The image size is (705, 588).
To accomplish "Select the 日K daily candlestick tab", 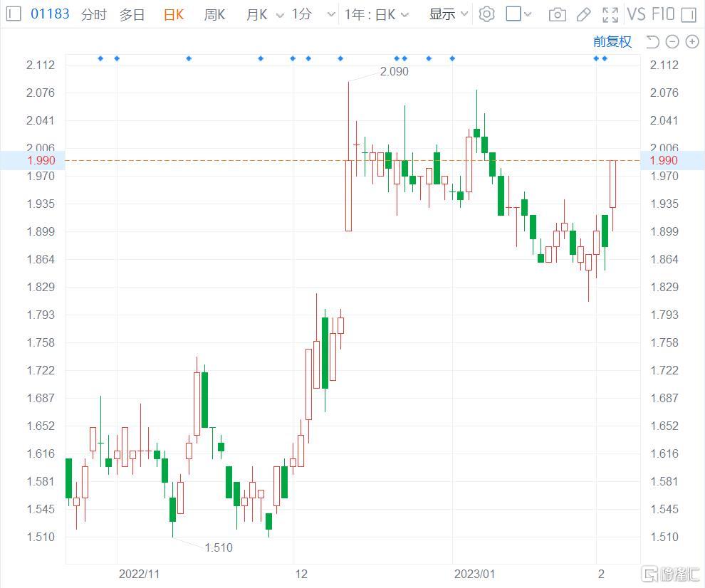I will click(174, 15).
